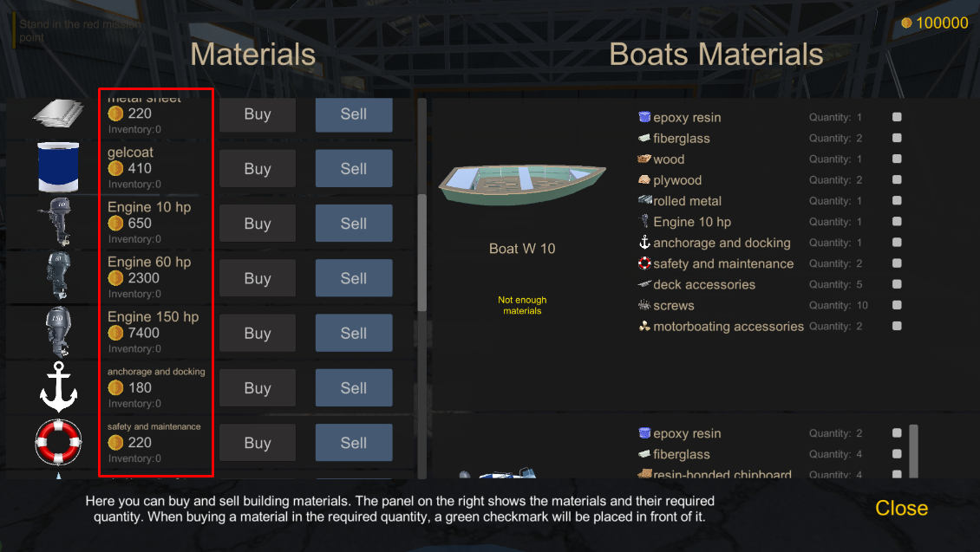The height and width of the screenshot is (552, 980).
Task: Click the motorboating accessories propeller icon
Action: click(644, 326)
